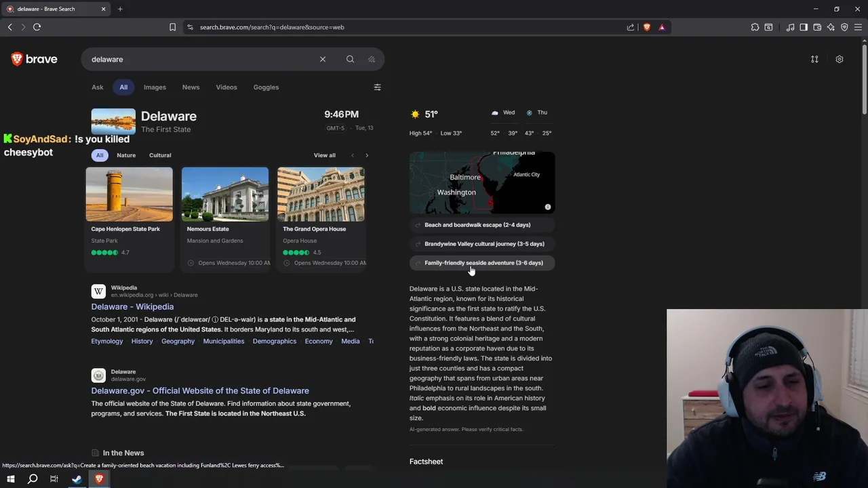The width and height of the screenshot is (868, 488).
Task: Open Cape Henlopen State Park card
Action: click(129, 219)
